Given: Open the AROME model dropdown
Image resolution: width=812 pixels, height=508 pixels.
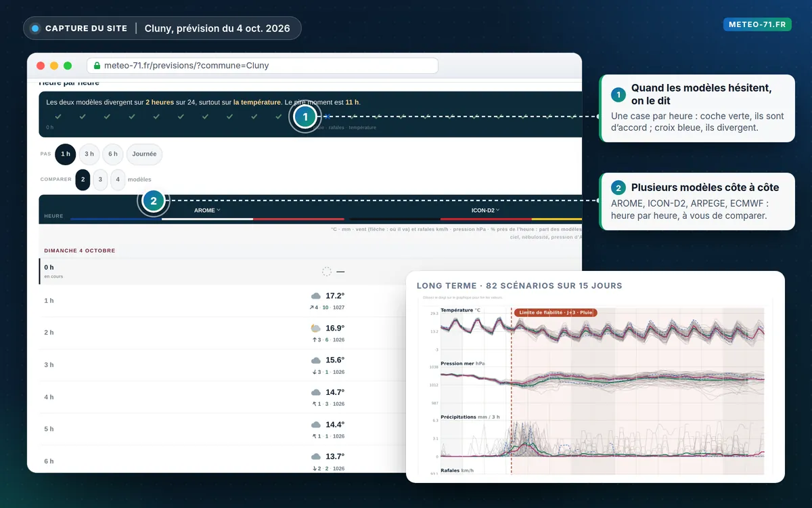Looking at the screenshot, I should [207, 211].
